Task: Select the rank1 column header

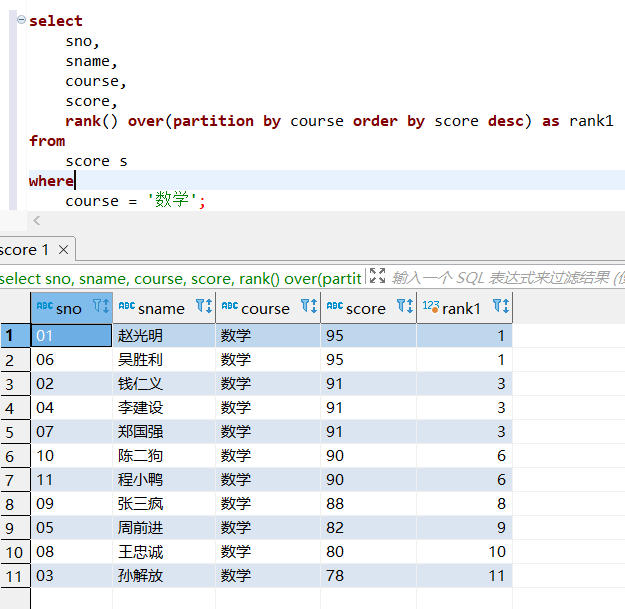Action: tap(464, 308)
